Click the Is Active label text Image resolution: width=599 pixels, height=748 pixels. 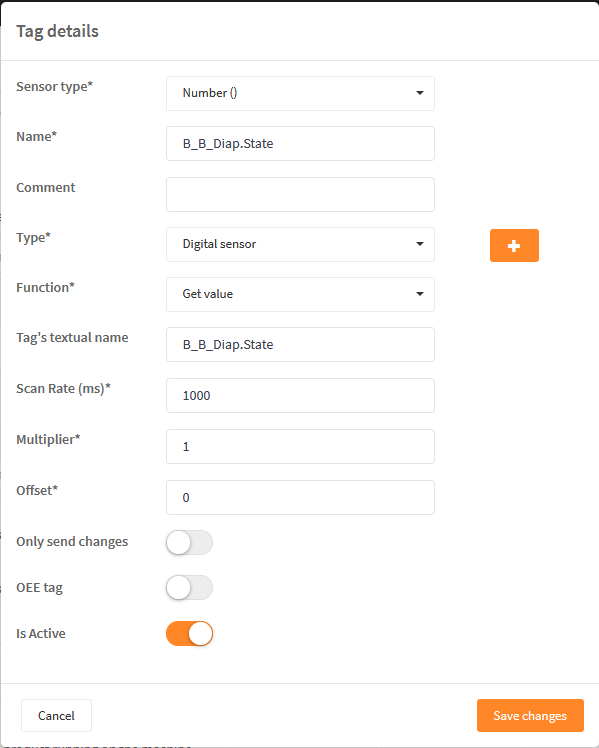(x=41, y=634)
